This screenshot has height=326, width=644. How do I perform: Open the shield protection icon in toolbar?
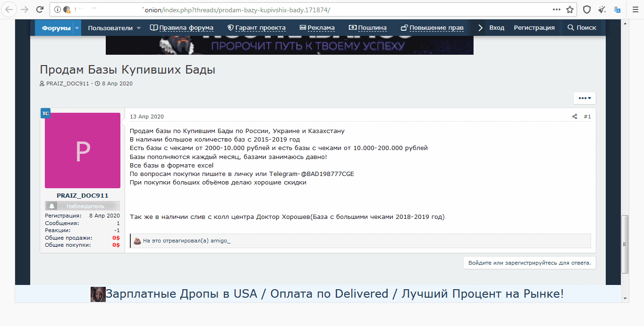(586, 9)
